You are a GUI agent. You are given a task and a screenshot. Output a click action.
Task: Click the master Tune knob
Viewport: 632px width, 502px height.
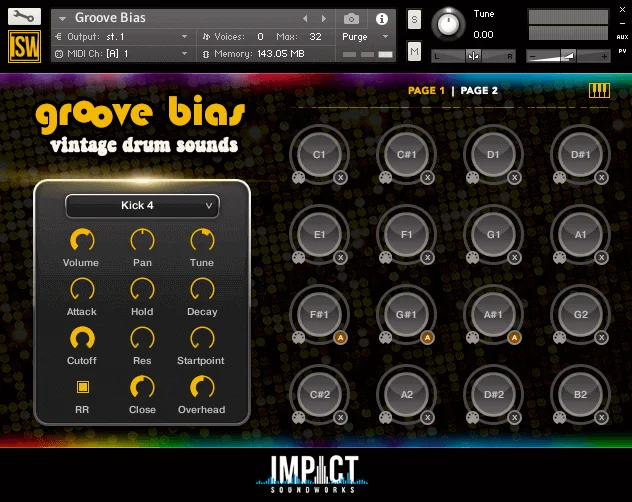coord(449,24)
